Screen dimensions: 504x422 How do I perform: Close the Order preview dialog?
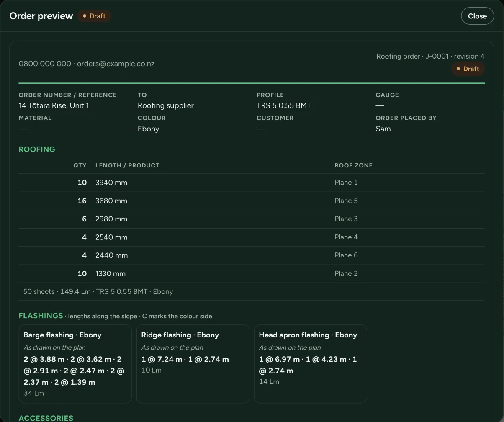477,16
